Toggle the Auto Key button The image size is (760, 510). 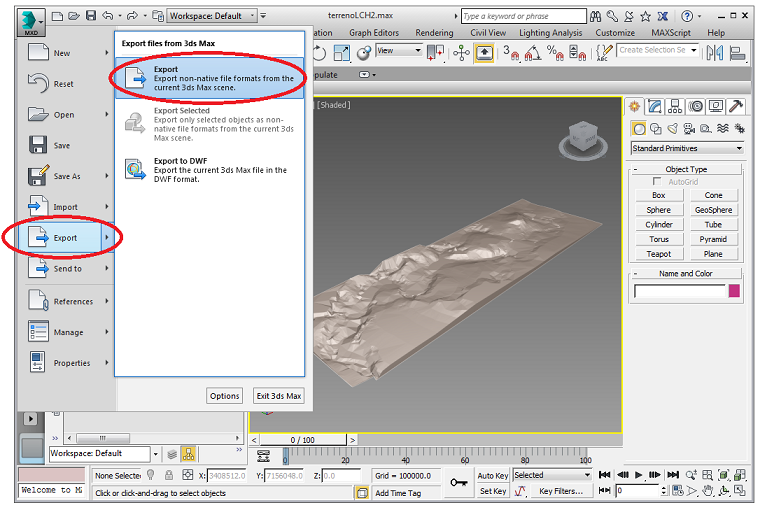(492, 476)
